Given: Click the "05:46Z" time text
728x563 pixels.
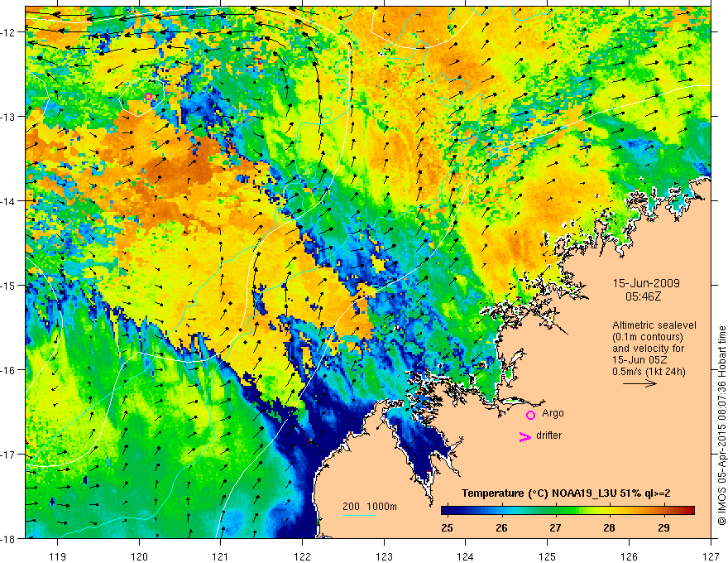Looking at the screenshot, I should click(x=643, y=296).
